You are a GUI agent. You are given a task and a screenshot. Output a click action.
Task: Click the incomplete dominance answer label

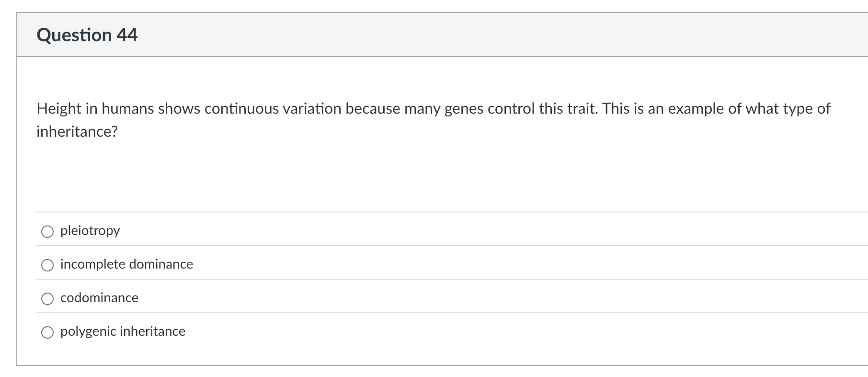tap(126, 264)
